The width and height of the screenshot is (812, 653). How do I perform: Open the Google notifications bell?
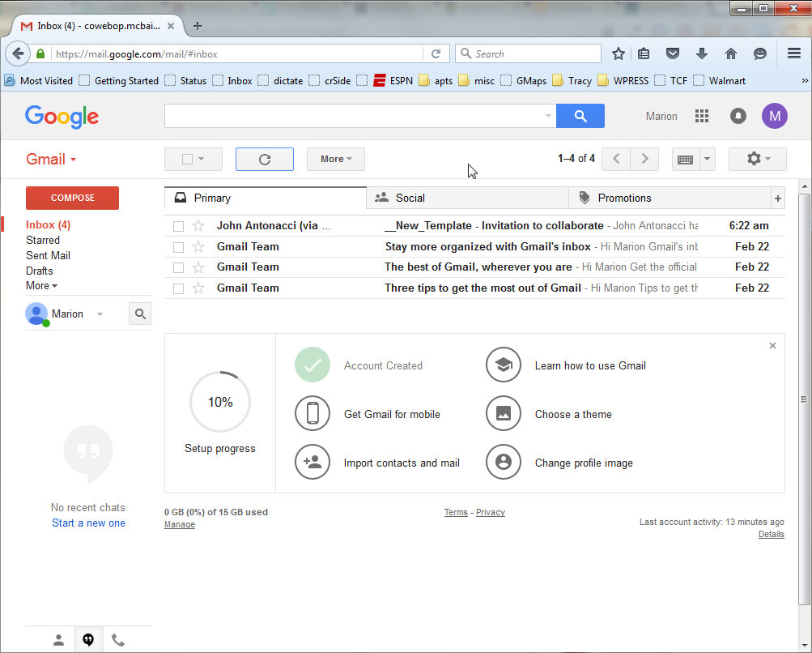click(738, 116)
